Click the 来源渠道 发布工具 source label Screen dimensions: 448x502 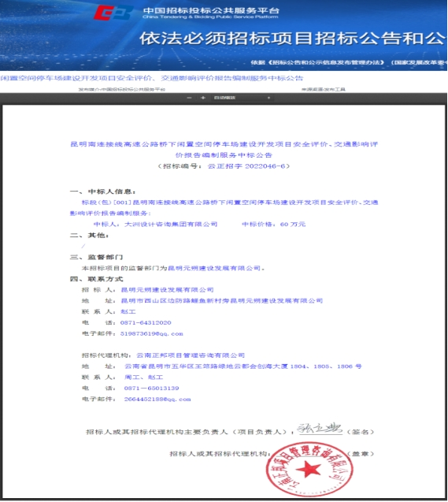(x=324, y=89)
